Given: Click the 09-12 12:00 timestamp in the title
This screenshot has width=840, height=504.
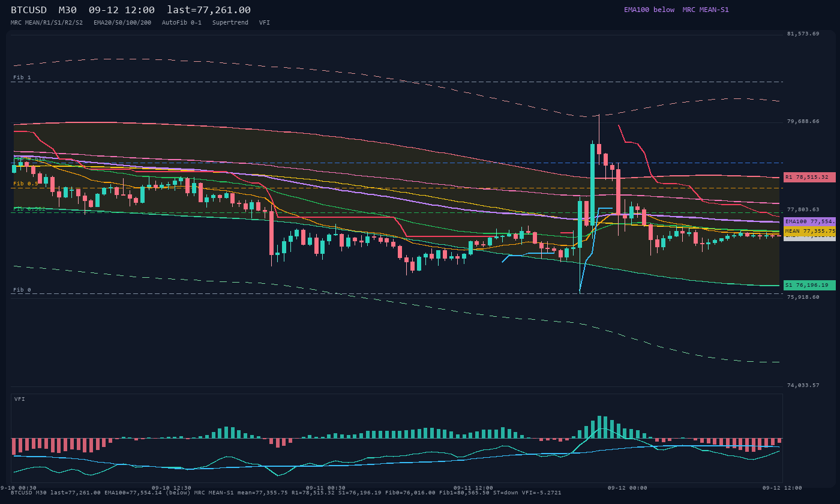Looking at the screenshot, I should (122, 10).
